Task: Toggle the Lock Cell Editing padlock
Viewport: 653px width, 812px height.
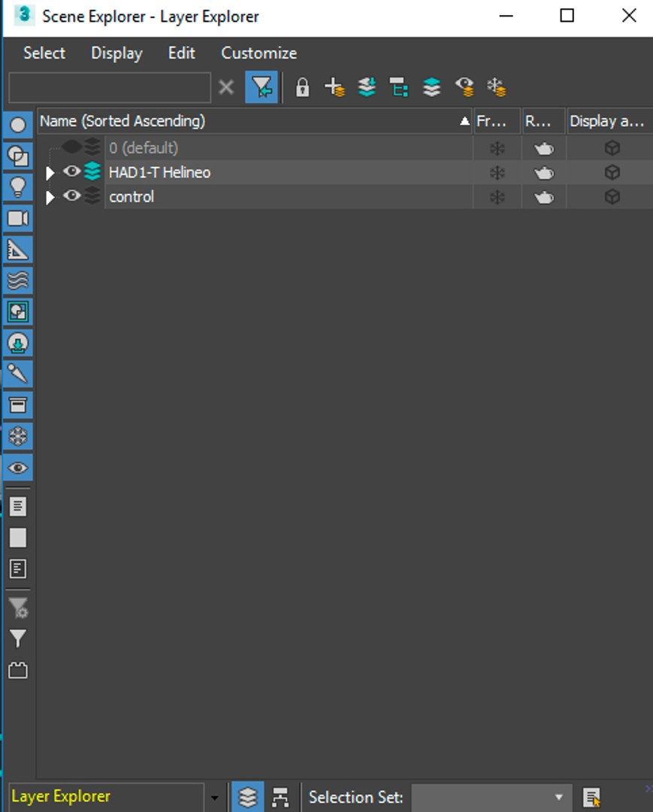Action: [x=302, y=87]
